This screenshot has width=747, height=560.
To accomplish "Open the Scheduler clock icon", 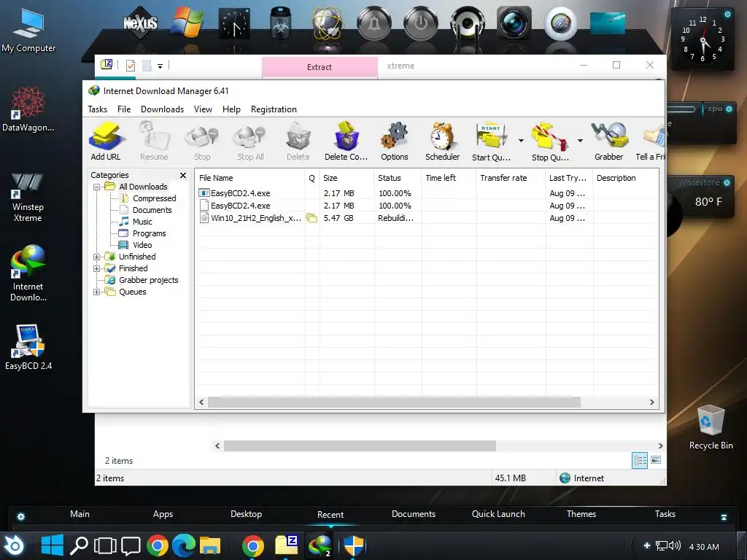I will [443, 141].
